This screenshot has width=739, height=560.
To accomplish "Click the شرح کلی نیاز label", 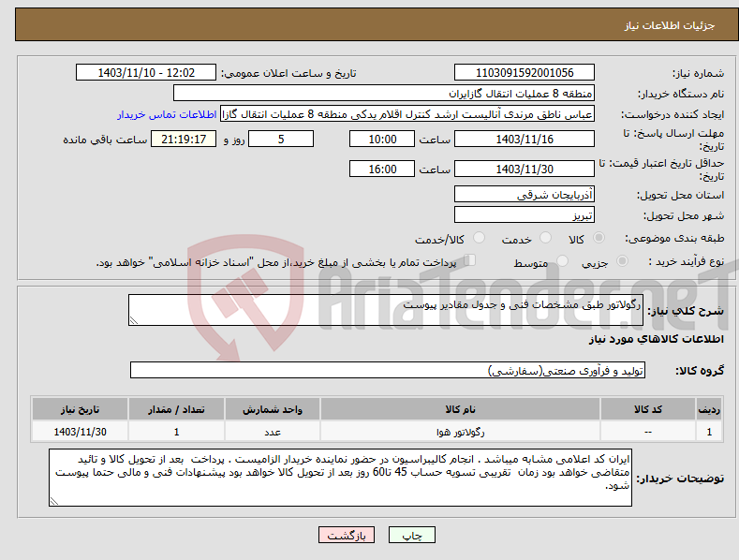I will click(686, 311).
